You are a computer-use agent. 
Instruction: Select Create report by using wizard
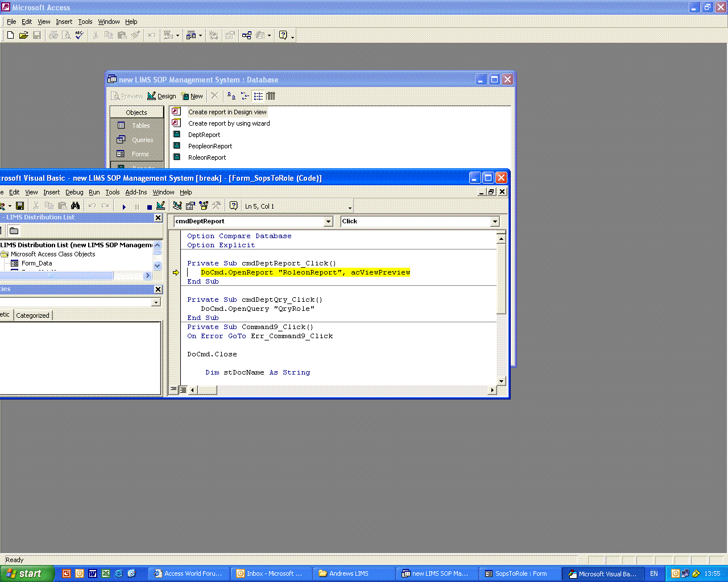pyautogui.click(x=229, y=123)
